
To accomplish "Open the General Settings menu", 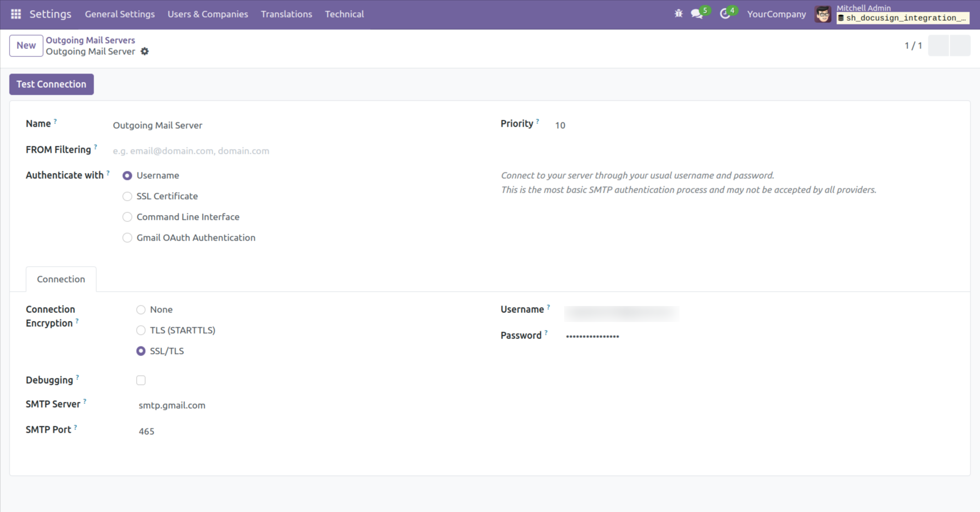I will point(120,14).
